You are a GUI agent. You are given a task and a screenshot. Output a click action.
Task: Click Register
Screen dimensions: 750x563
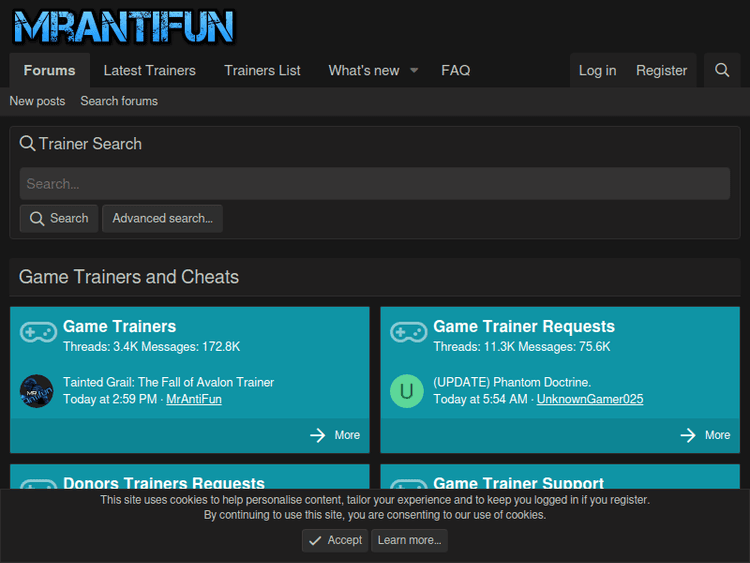(661, 70)
